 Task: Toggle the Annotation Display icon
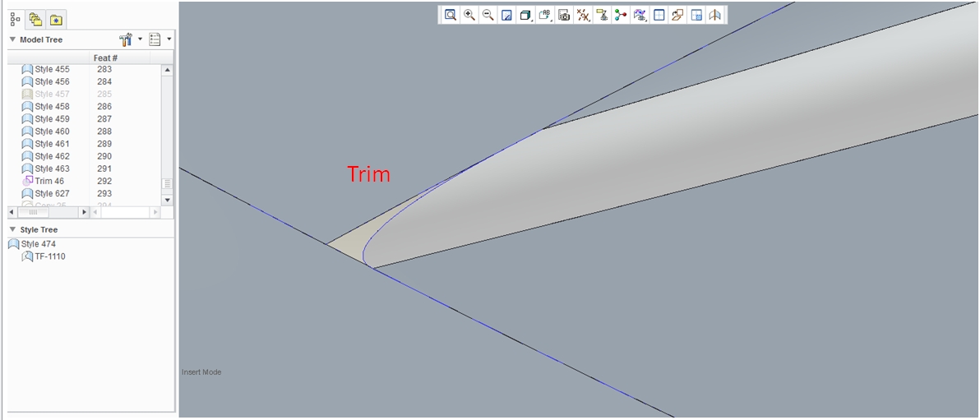[602, 15]
